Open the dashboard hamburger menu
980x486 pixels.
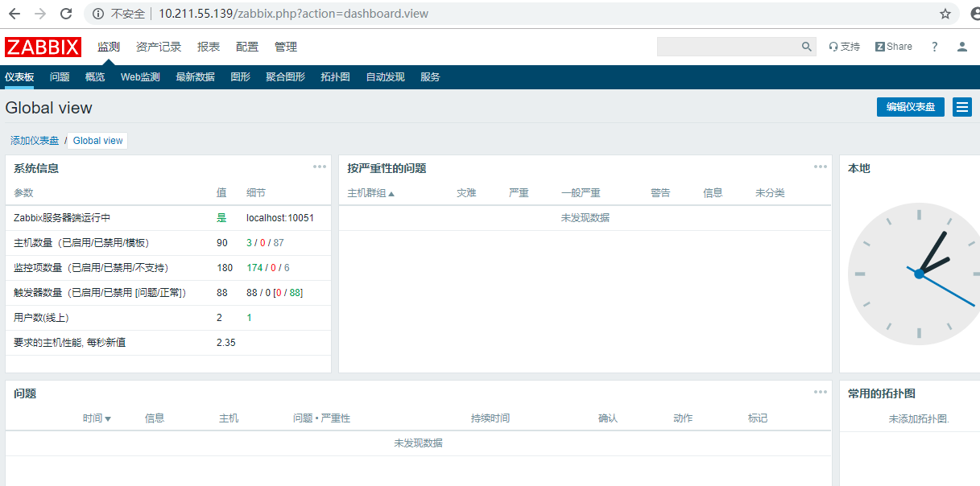(x=961, y=107)
